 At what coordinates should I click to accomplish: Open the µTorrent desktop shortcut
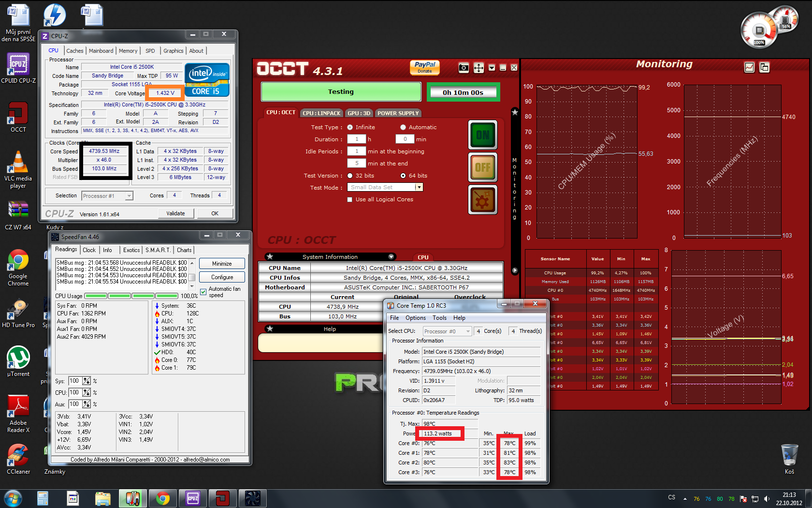pyautogui.click(x=18, y=361)
